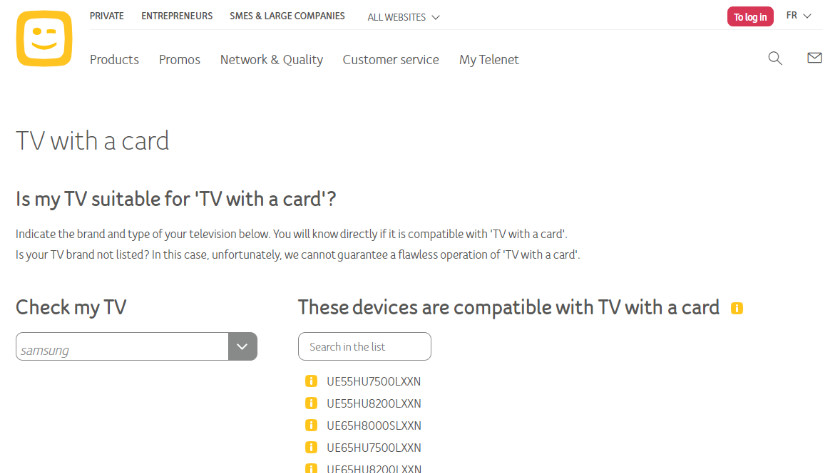Click info icon next to UE65H8000SLXXN

[310, 425]
